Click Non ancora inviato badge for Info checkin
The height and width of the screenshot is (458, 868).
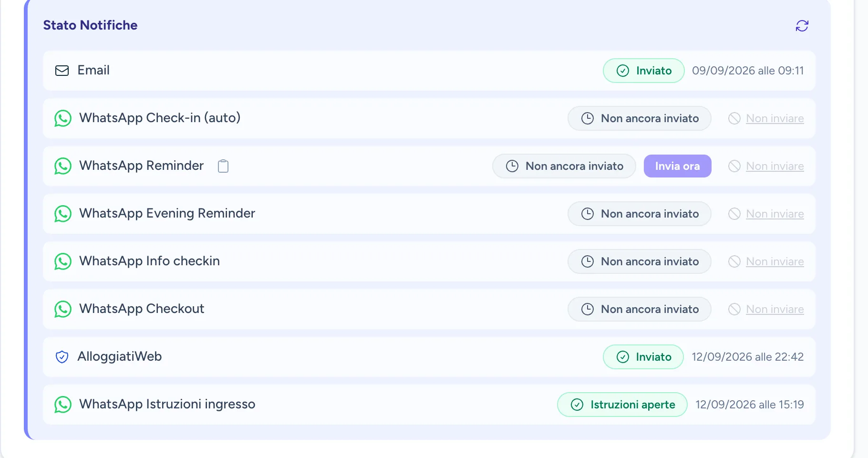tap(640, 261)
